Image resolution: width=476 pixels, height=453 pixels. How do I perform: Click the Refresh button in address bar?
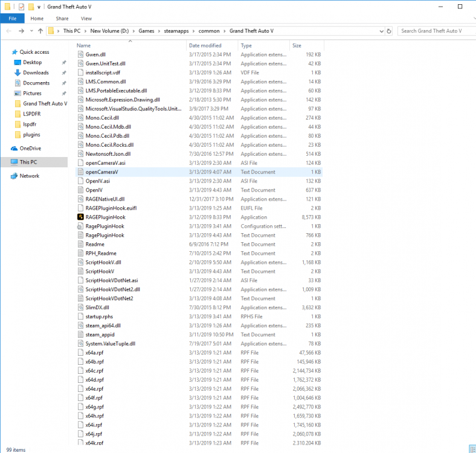[389, 31]
